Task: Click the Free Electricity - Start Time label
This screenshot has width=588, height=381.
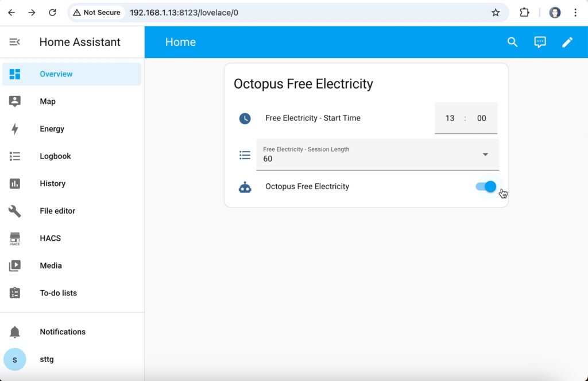Action: tap(313, 118)
